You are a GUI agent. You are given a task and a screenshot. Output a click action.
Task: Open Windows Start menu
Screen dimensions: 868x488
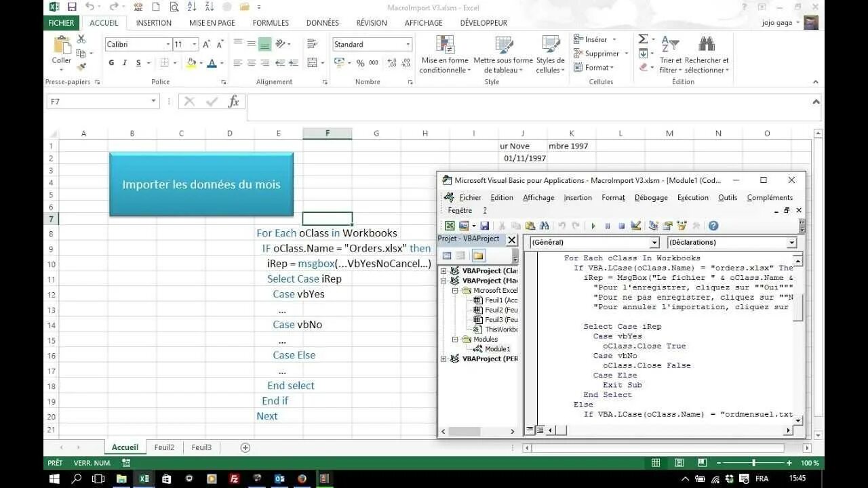(54, 479)
